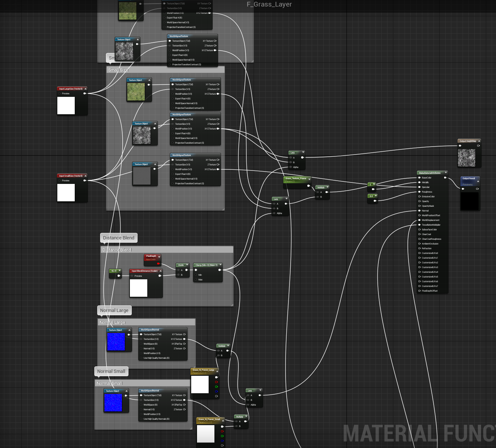Click the Input BlendDistance white preview thumbnail

[139, 288]
